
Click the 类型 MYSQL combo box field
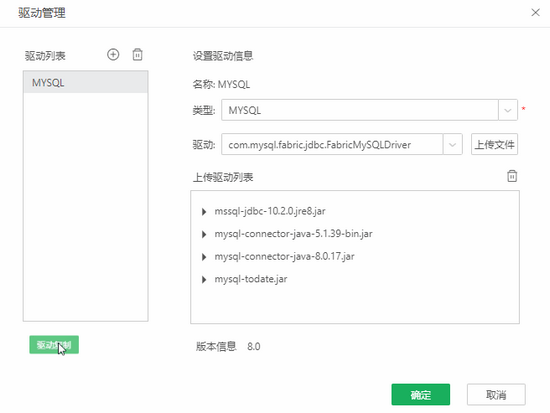(360, 110)
